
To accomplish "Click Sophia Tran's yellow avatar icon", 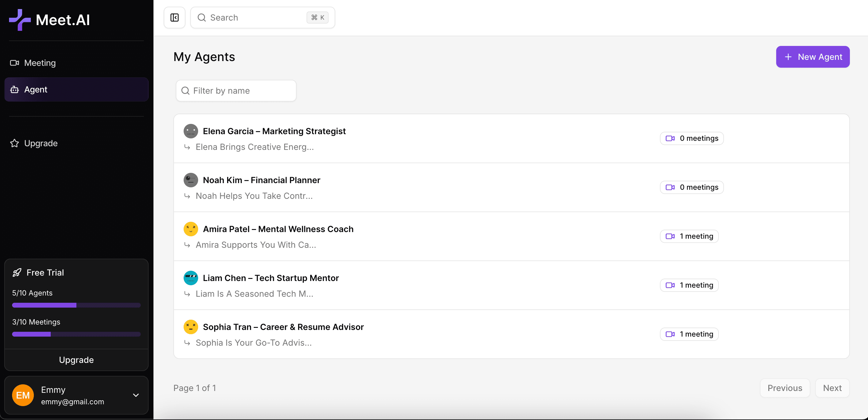I will [x=190, y=327].
